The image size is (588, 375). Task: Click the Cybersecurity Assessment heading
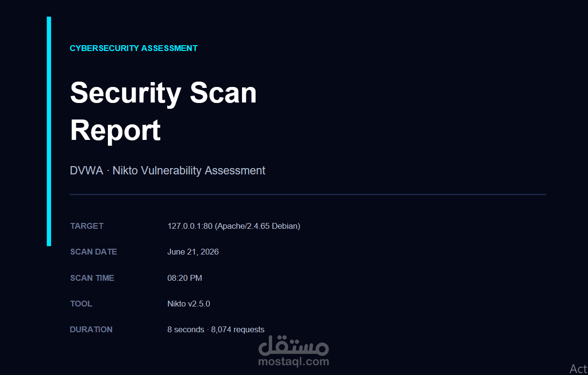(x=134, y=49)
